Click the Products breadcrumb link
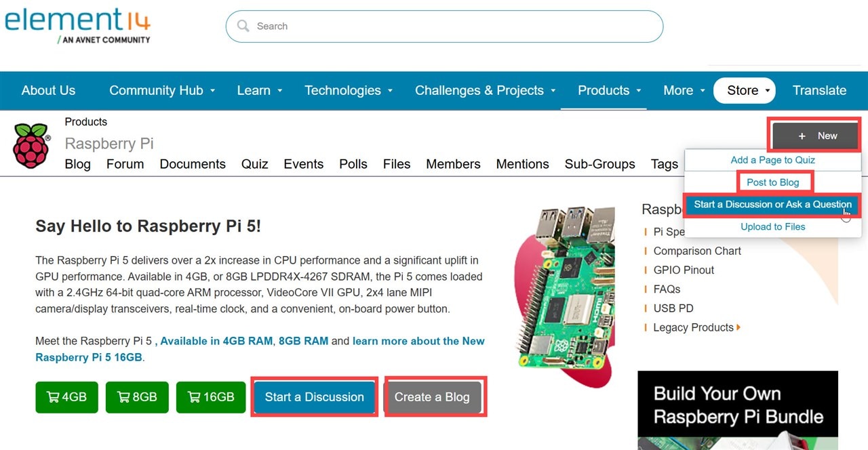 85,122
